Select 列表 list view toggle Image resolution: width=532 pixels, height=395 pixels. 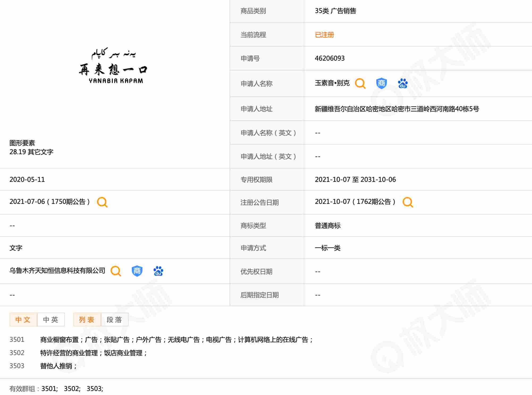click(x=87, y=320)
